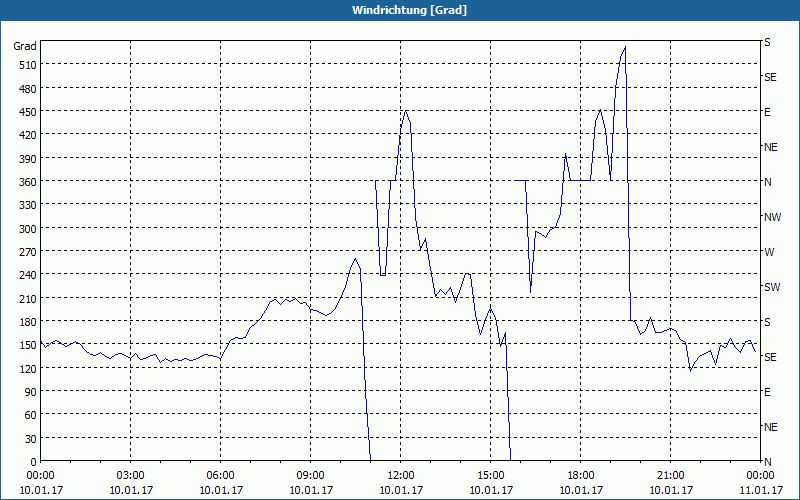The width and height of the screenshot is (800, 500).
Task: Select the E compass label at 450 level
Action: pyautogui.click(x=767, y=112)
